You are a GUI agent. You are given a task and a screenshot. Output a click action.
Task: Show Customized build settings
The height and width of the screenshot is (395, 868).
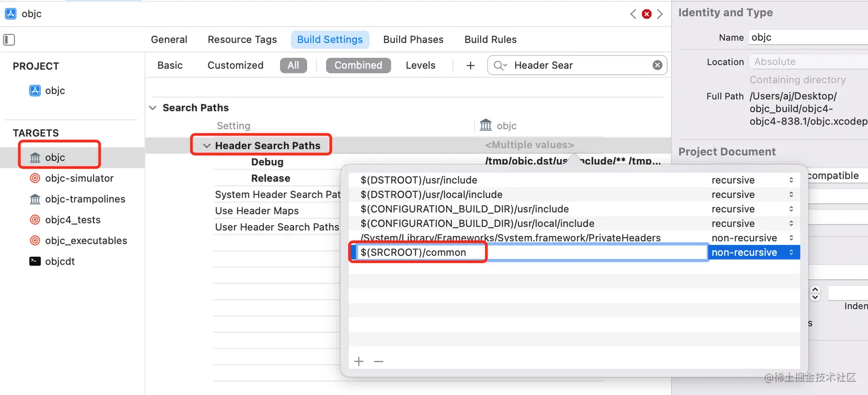point(235,65)
